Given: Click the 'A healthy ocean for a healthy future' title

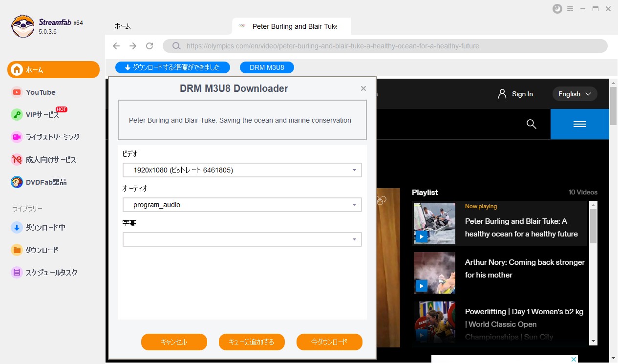Looking at the screenshot, I should [x=521, y=228].
